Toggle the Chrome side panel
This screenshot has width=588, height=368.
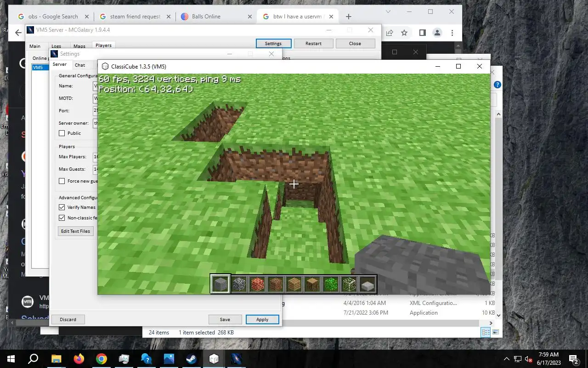(x=422, y=33)
